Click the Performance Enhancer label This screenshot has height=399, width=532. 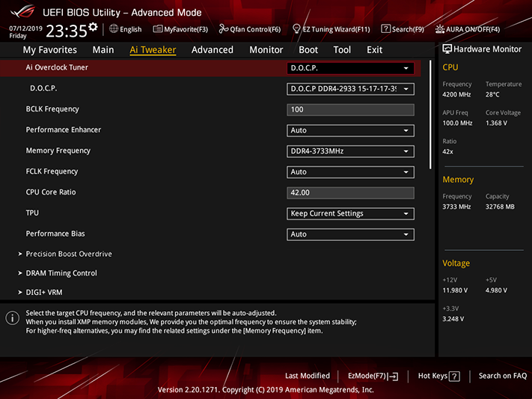pyautogui.click(x=64, y=130)
